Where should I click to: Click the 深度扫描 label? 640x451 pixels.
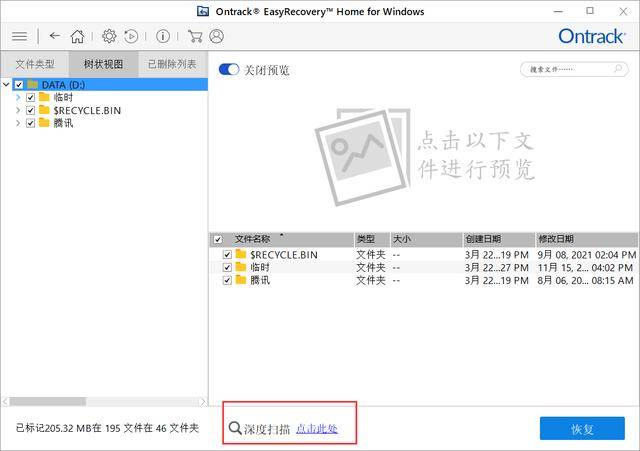(x=267, y=429)
